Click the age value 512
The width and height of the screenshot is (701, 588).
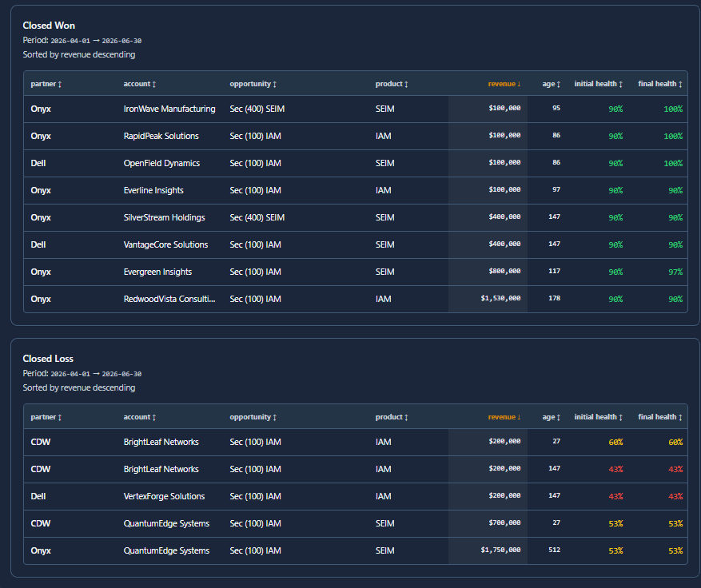555,550
